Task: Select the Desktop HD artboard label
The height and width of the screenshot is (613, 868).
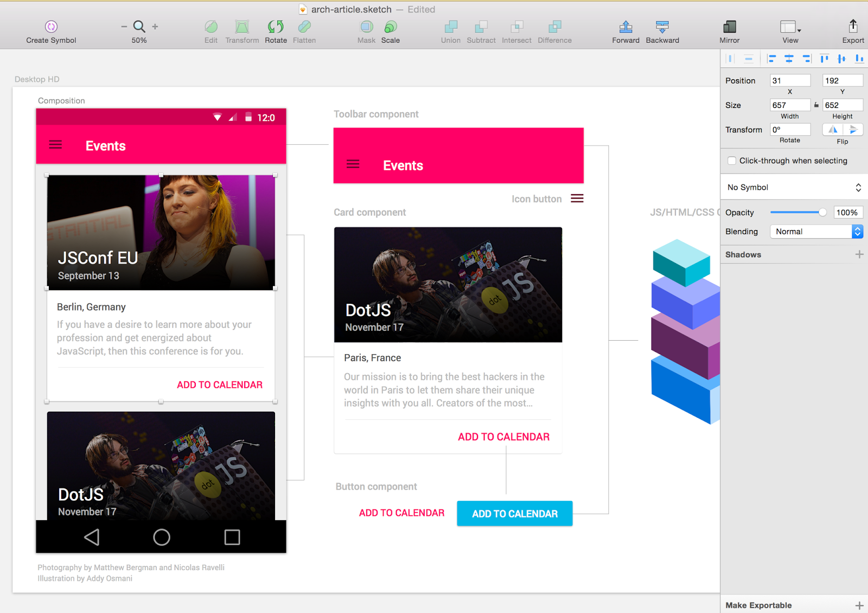Action: 37,79
